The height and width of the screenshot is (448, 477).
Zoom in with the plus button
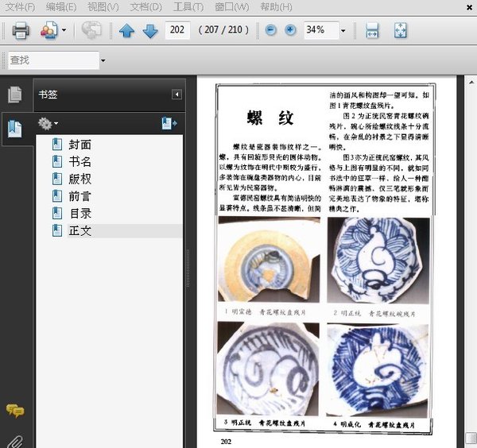point(290,30)
